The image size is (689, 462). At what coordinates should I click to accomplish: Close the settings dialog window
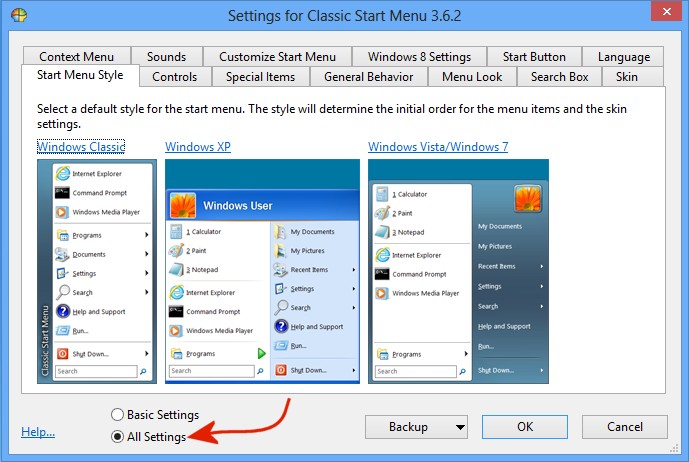(x=666, y=11)
